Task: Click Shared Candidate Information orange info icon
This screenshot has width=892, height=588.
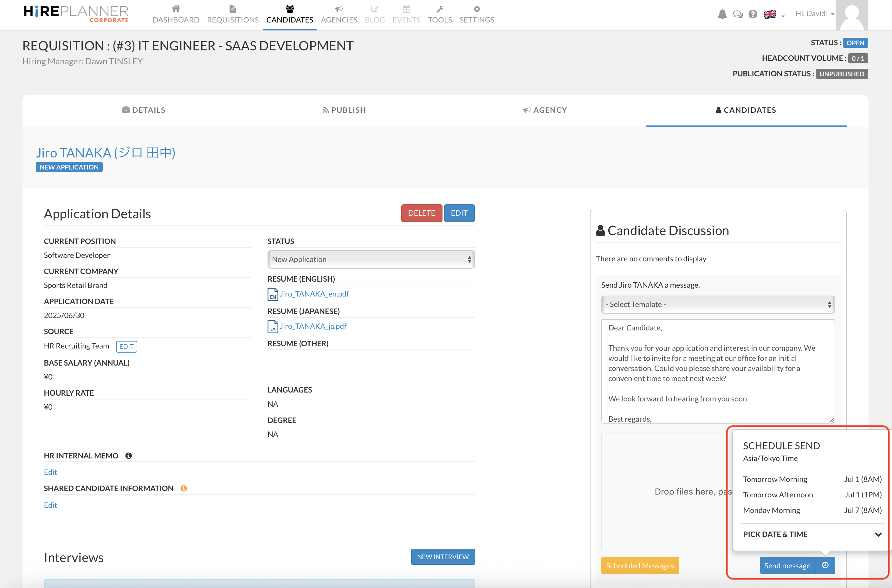Action: (184, 488)
